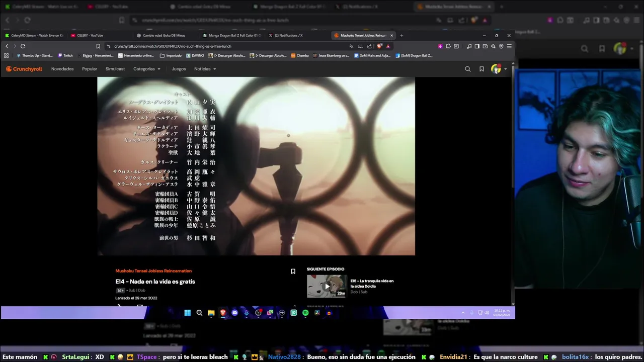Open Categorías dropdown menu
This screenshot has height=362, width=644.
tap(147, 69)
